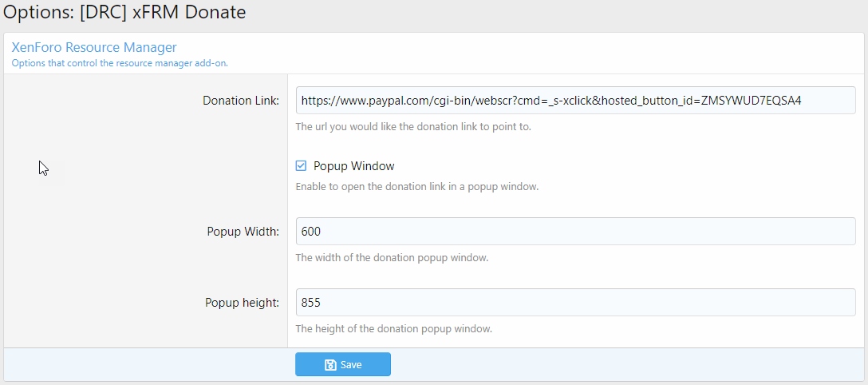Click the 'Enable to open' popup hint text
This screenshot has width=868, height=385.
coord(417,187)
